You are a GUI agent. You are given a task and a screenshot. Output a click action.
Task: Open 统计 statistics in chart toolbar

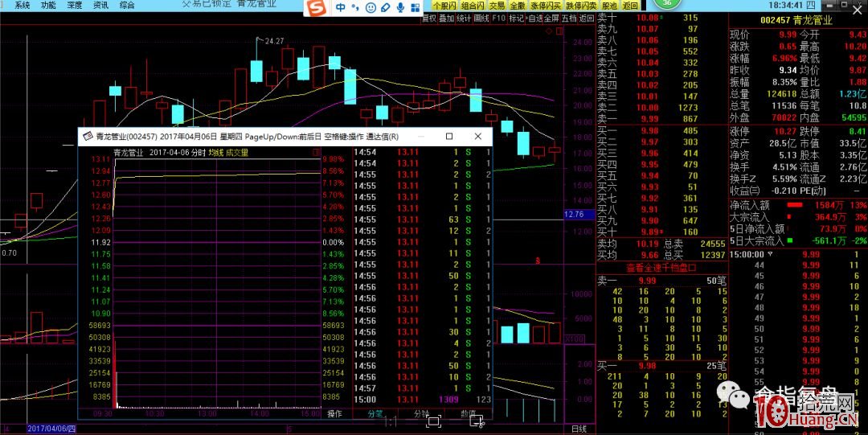464,18
